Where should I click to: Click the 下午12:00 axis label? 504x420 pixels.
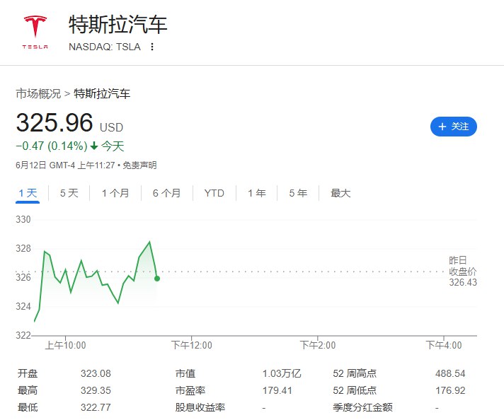(x=192, y=346)
